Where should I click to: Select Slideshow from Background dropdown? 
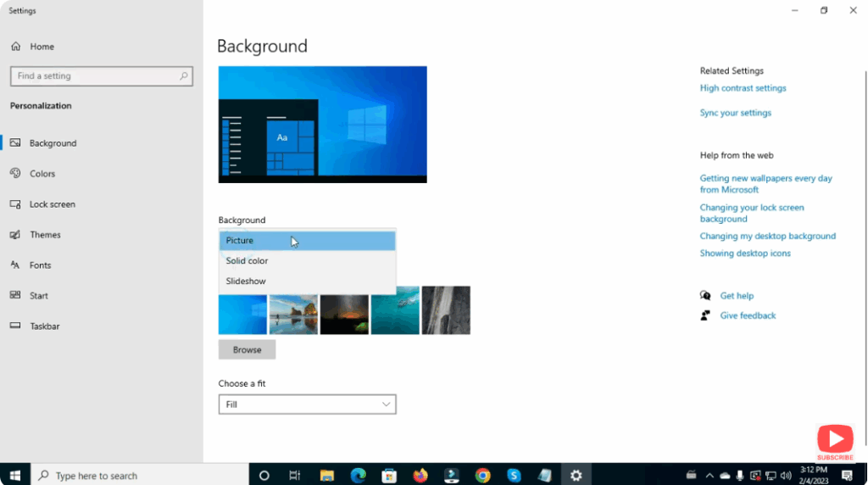tap(307, 282)
